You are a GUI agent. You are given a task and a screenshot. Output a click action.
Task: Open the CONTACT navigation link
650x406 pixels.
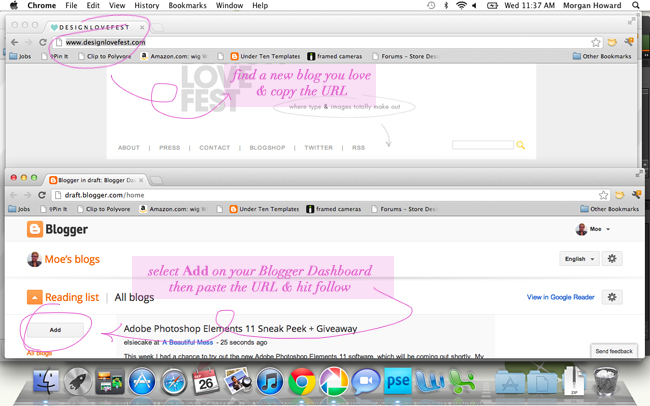(215, 148)
